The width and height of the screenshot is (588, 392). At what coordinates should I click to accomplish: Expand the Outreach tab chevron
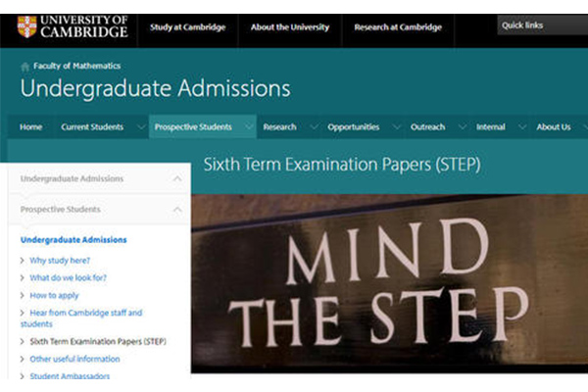coord(463,126)
